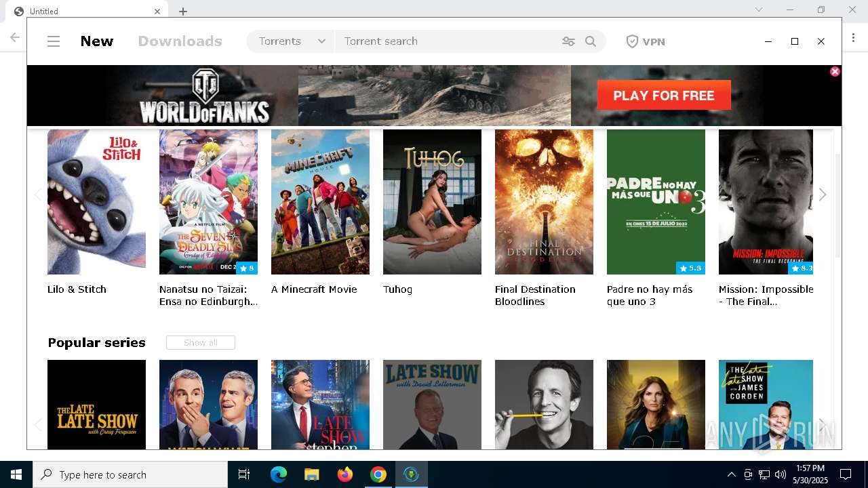Click the taskbar search box
The width and height of the screenshot is (868, 488).
point(130,474)
